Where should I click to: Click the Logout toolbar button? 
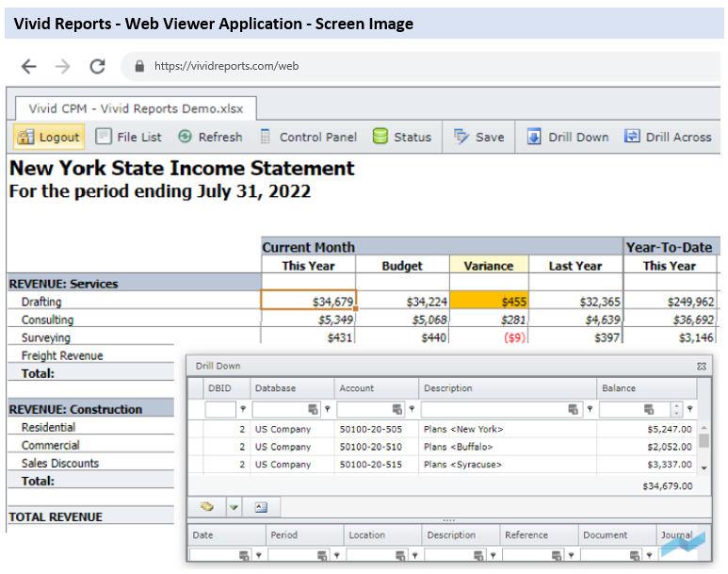49,137
